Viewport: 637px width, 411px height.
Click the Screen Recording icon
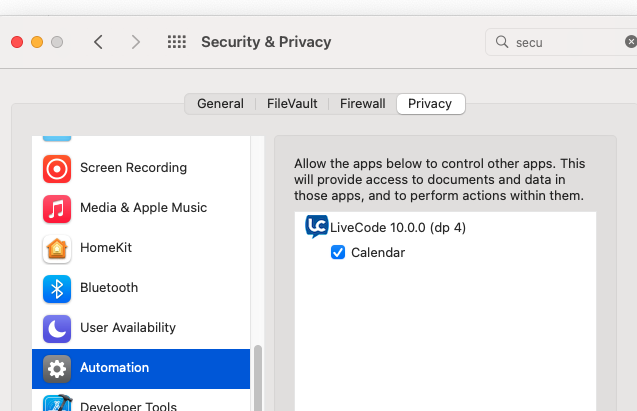57,168
